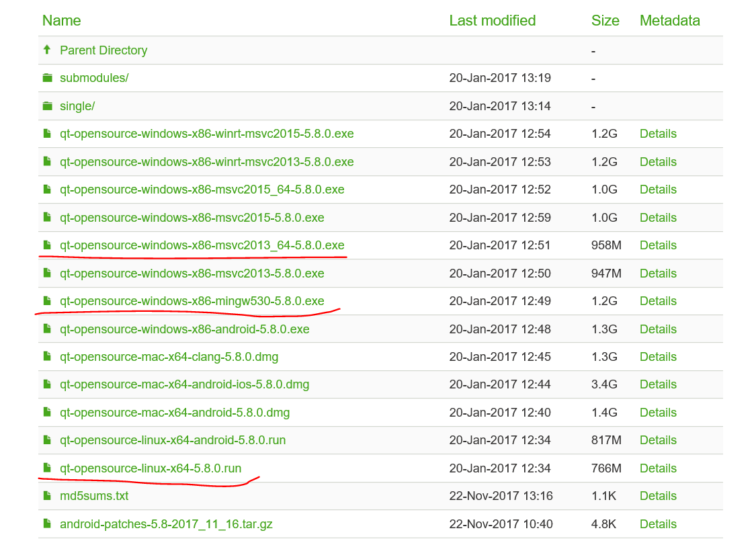Open the md5sums.txt file link
This screenshot has width=756, height=543.
point(94,496)
